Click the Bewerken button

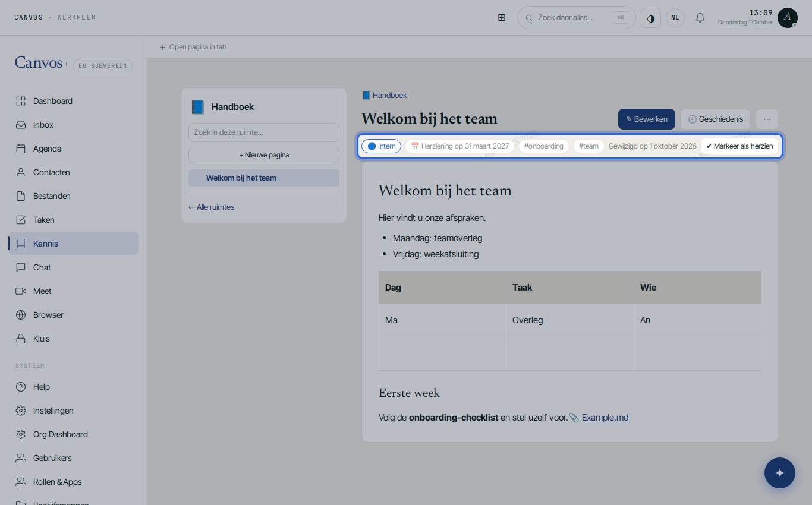[647, 119]
